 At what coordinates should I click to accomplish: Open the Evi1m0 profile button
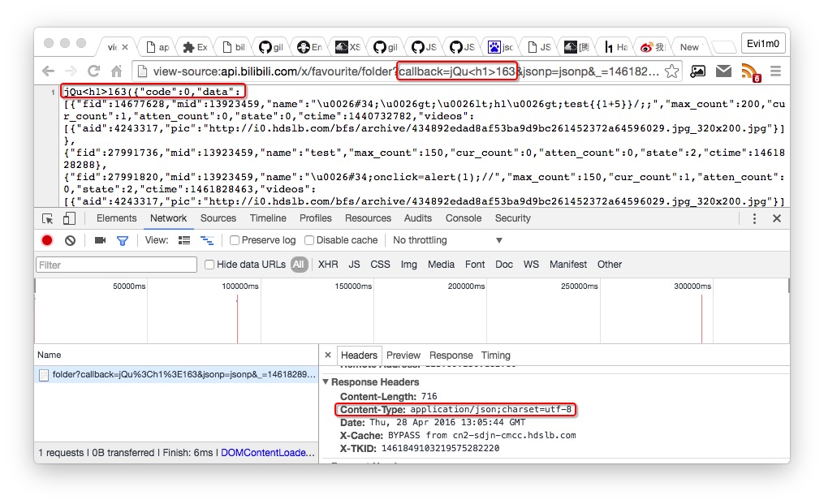tap(763, 44)
